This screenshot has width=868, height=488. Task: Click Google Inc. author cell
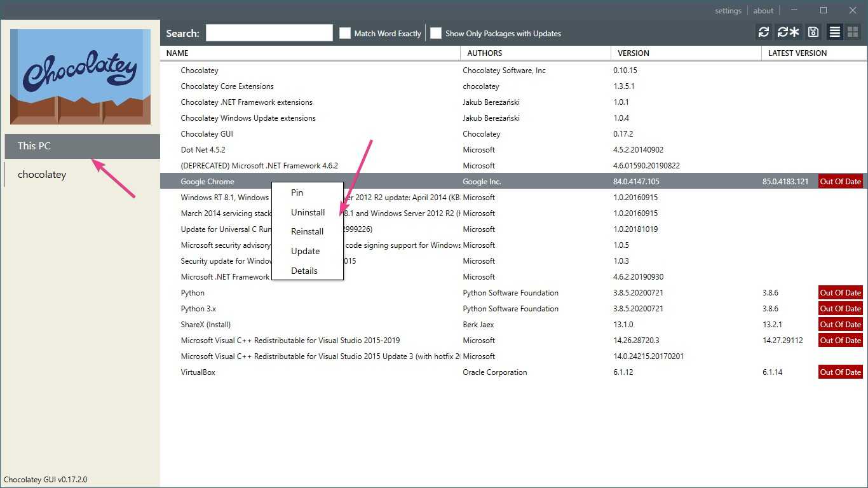[x=482, y=182]
